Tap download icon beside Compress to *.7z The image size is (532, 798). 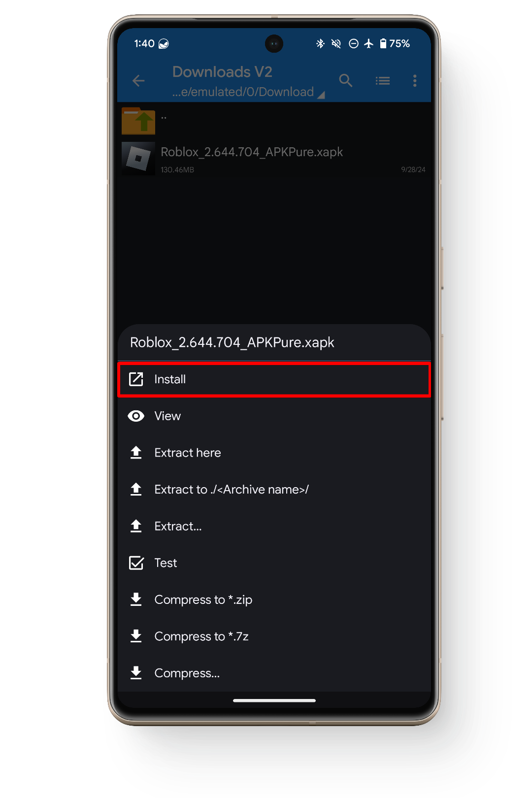(x=136, y=636)
